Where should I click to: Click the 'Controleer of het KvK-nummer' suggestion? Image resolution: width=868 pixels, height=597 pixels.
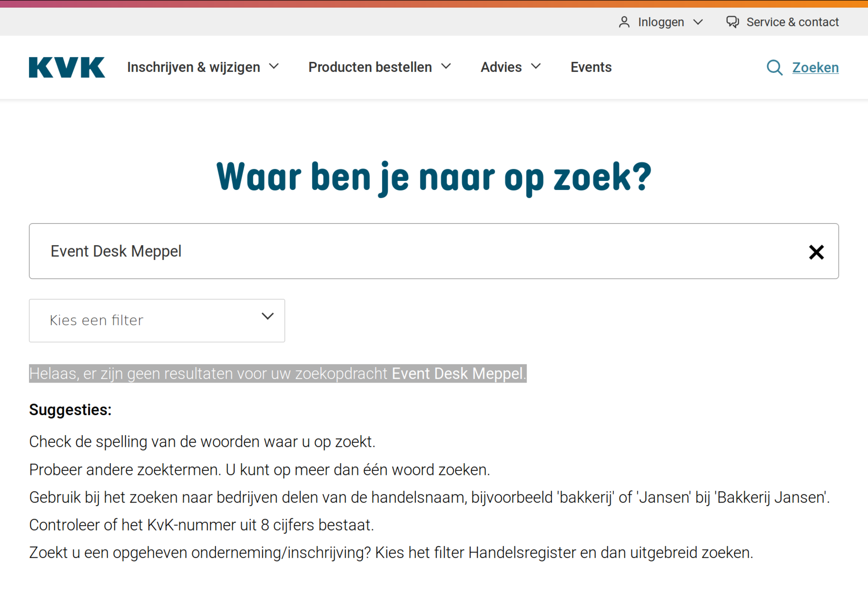[x=202, y=525]
